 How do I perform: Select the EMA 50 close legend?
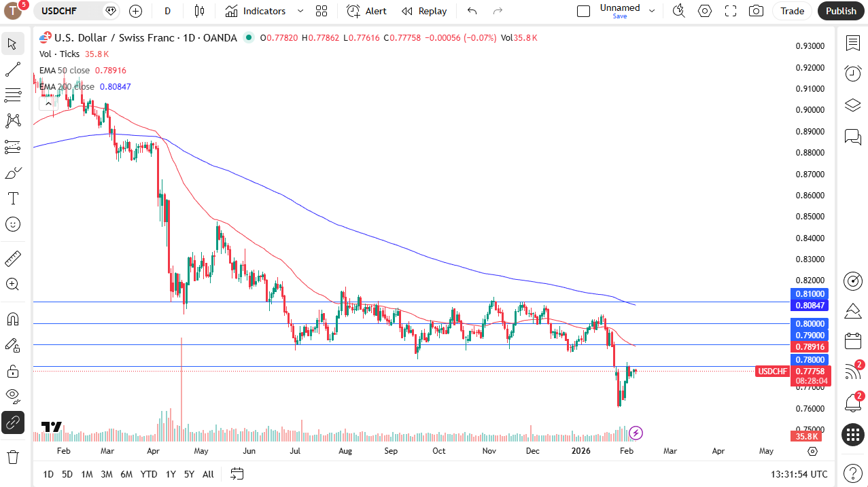coord(65,71)
